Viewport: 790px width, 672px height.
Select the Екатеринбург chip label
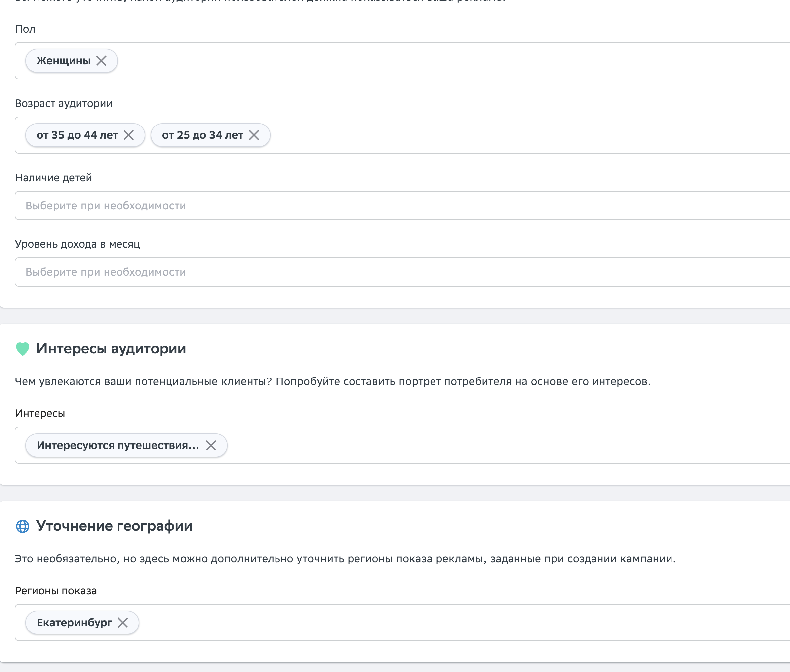coord(74,623)
